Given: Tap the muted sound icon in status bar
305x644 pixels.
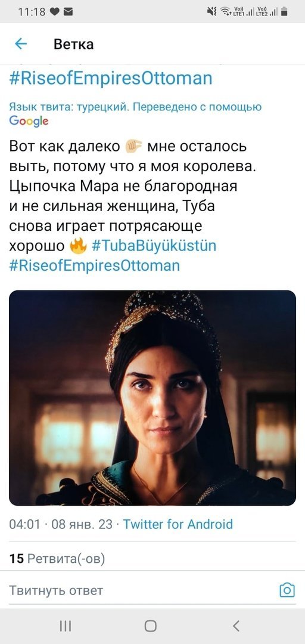Looking at the screenshot, I should (212, 12).
